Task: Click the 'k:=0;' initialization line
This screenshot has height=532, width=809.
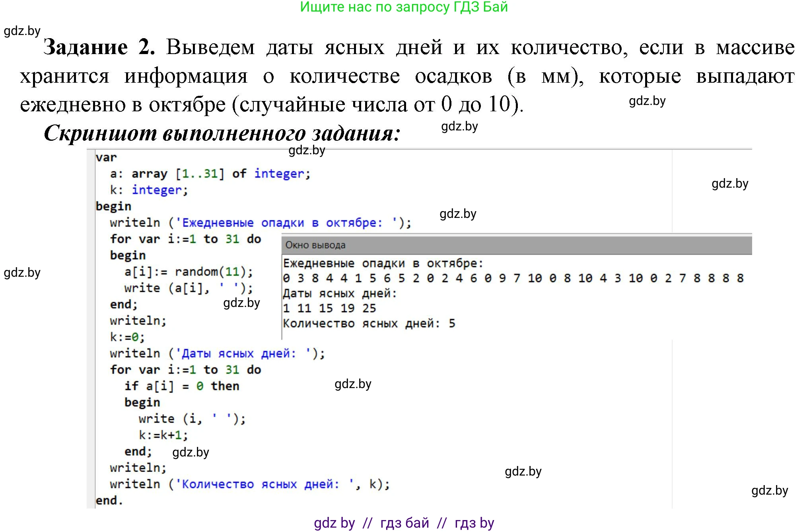Action: click(x=127, y=337)
